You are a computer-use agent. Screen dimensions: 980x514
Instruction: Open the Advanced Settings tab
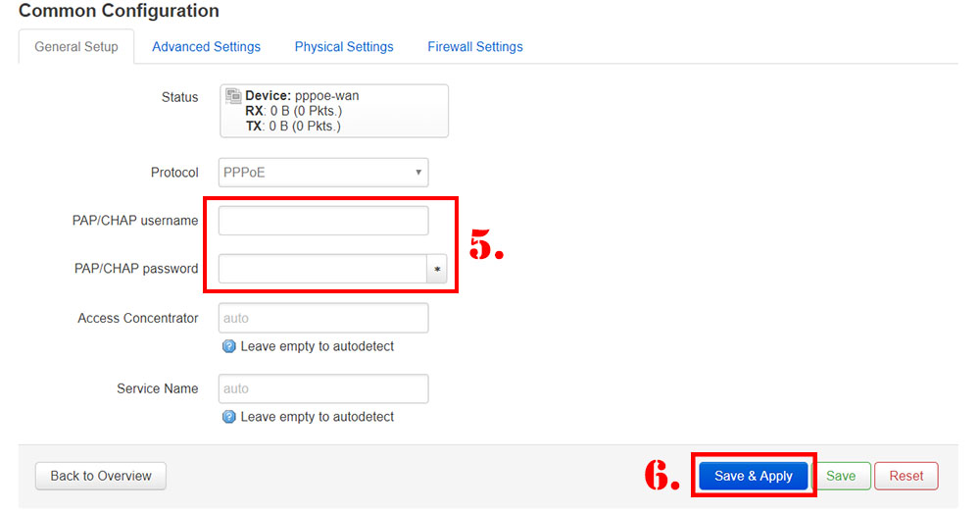[x=206, y=47]
